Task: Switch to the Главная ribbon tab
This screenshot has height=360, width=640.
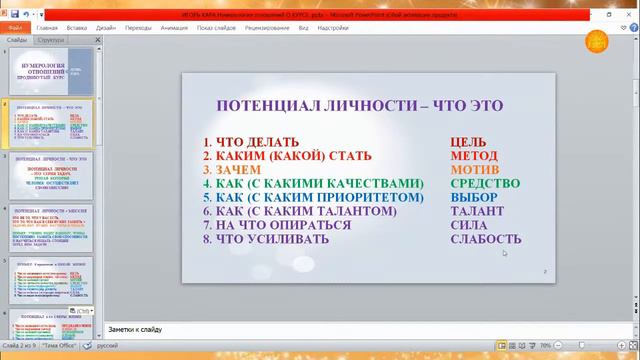Action: [x=47, y=28]
